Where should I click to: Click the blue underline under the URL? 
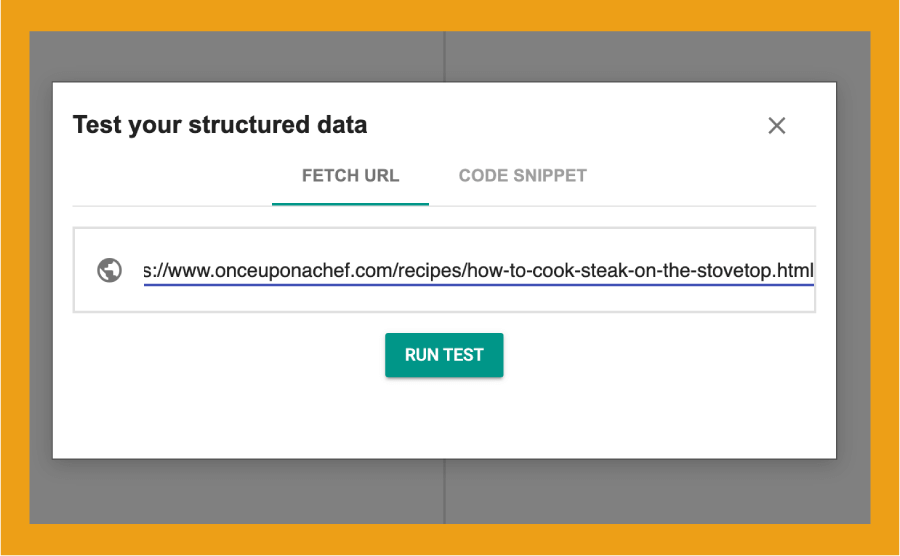pos(478,285)
